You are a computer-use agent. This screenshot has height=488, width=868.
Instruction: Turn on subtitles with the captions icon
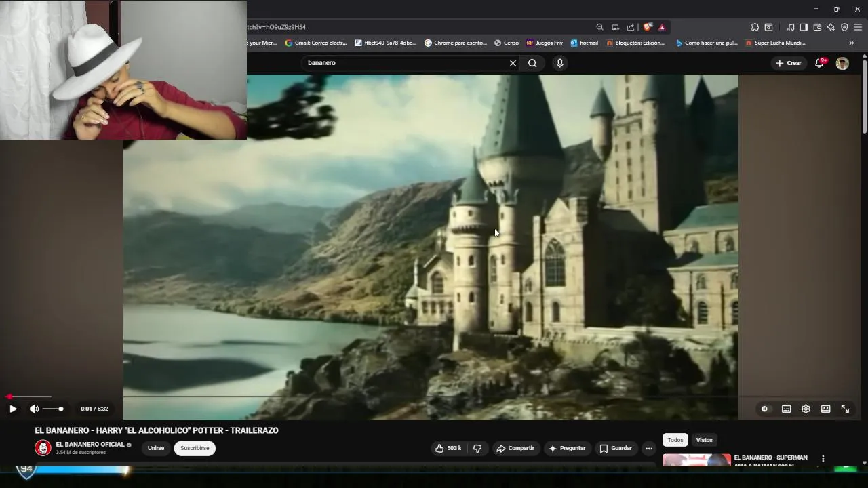tap(786, 409)
